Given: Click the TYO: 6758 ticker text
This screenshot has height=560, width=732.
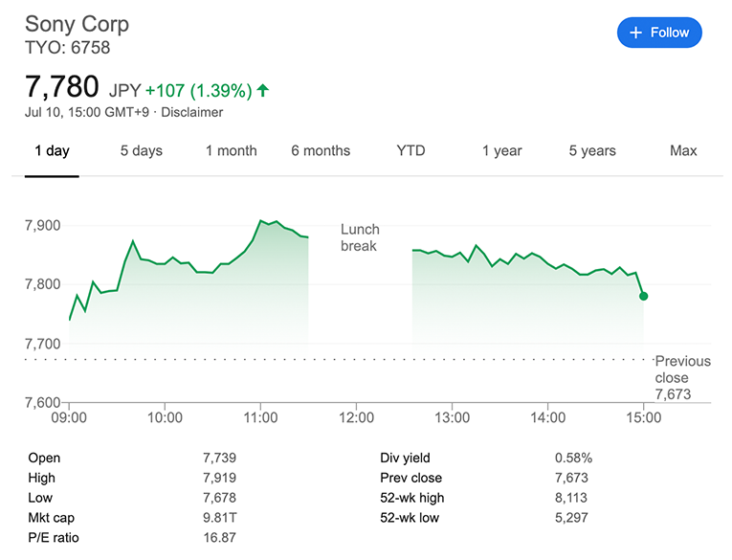Looking at the screenshot, I should pyautogui.click(x=68, y=48).
